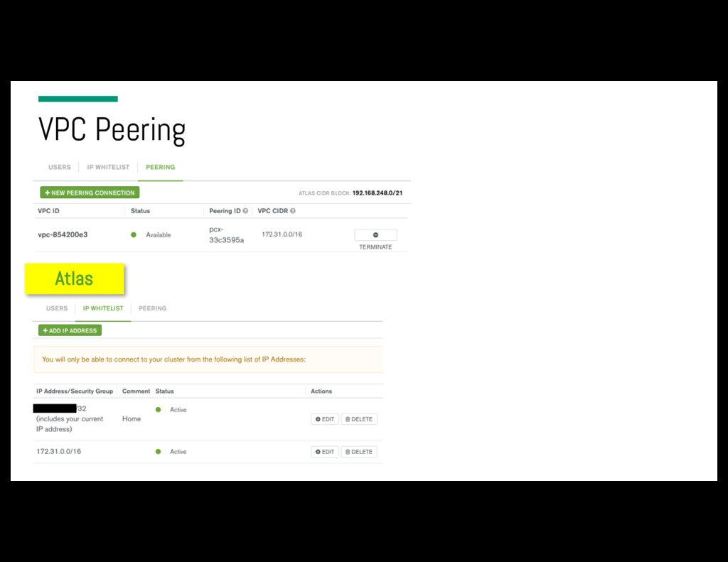Viewport: 728px width, 562px height.
Task: Click IP Address/Security Group column header
Action: pos(75,391)
